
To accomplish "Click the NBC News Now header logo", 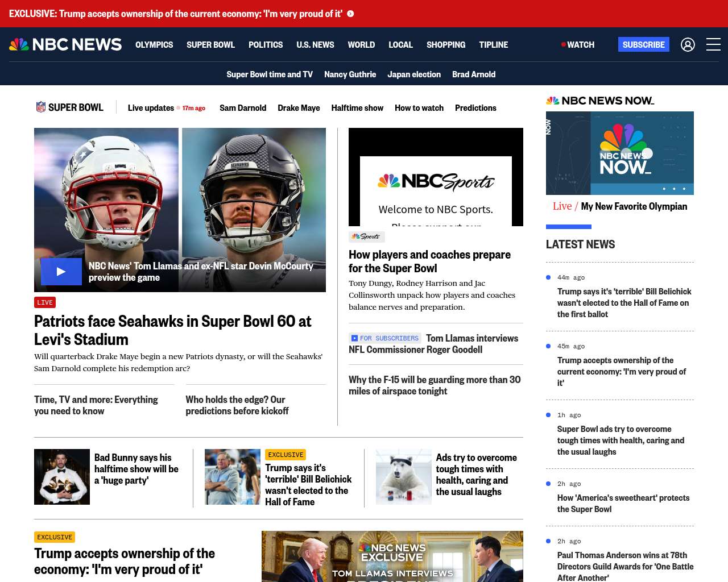I will pyautogui.click(x=600, y=101).
